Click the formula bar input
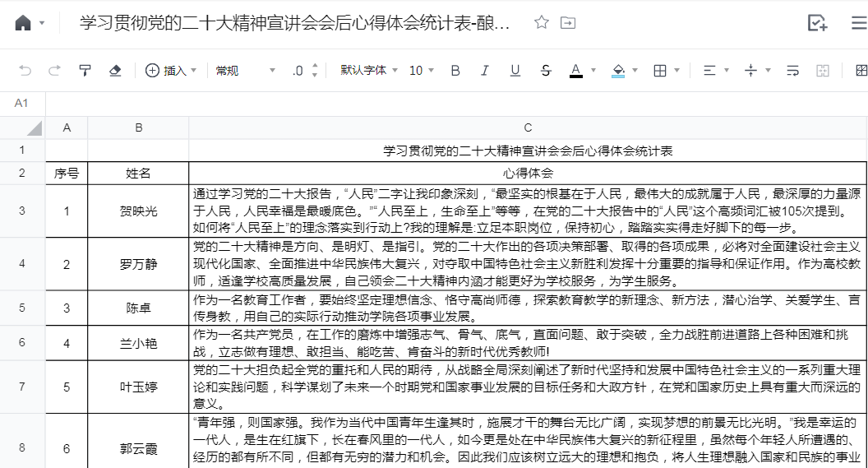The width and height of the screenshot is (868, 468). point(457,103)
